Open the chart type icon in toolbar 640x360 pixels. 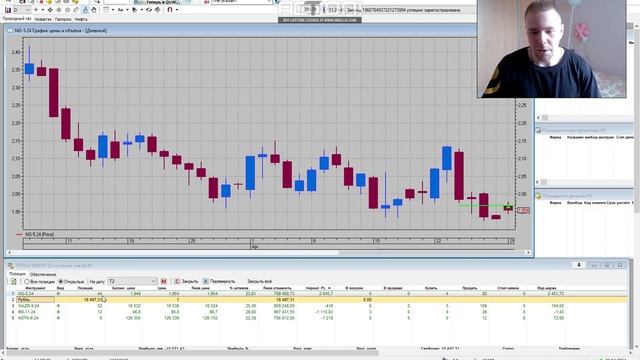click(x=8, y=10)
